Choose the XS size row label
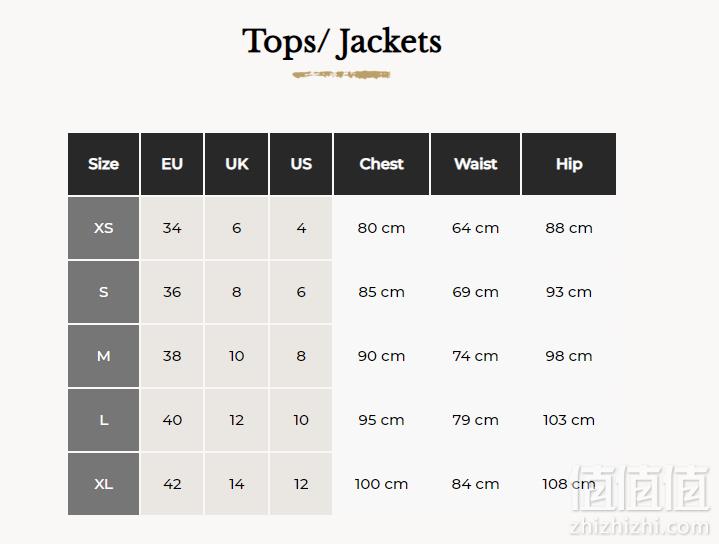 pyautogui.click(x=104, y=228)
